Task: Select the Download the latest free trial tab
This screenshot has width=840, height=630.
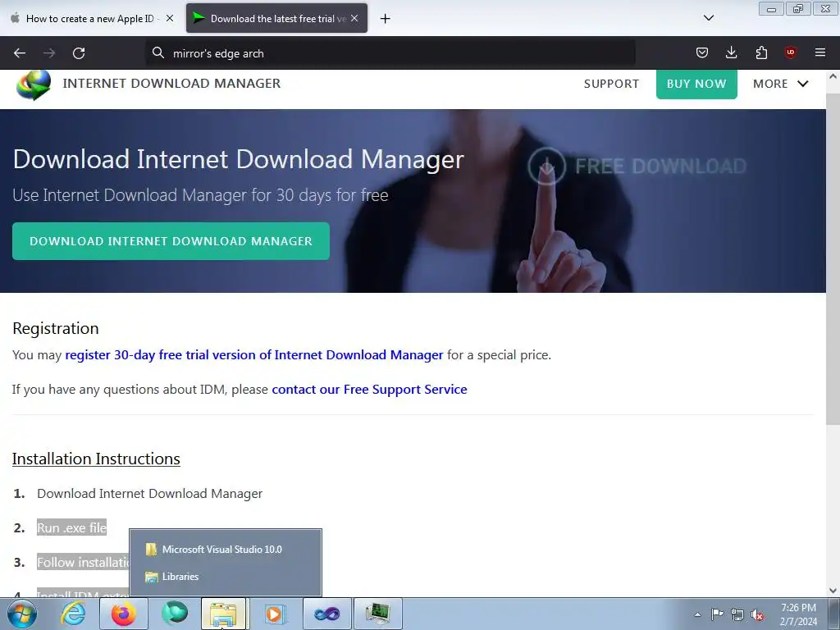Action: [x=277, y=19]
